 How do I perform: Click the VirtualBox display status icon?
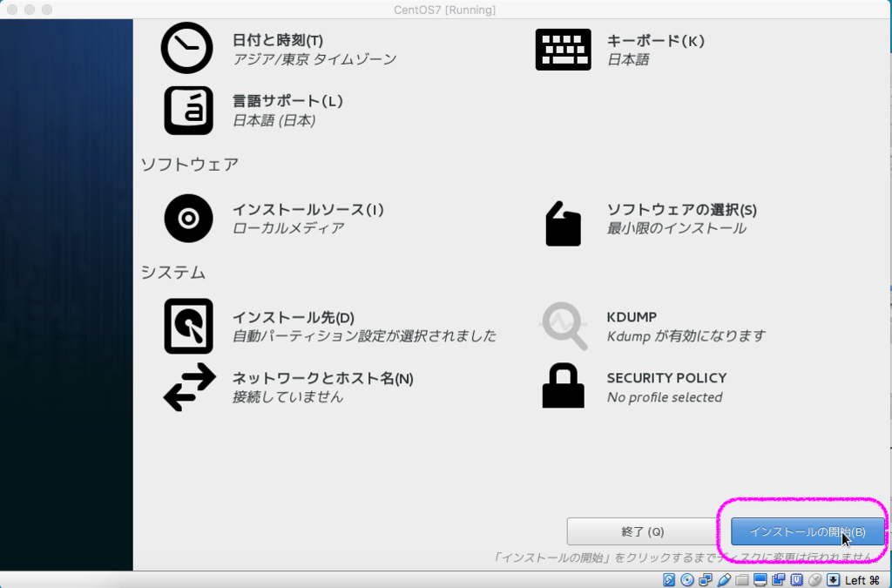760,579
